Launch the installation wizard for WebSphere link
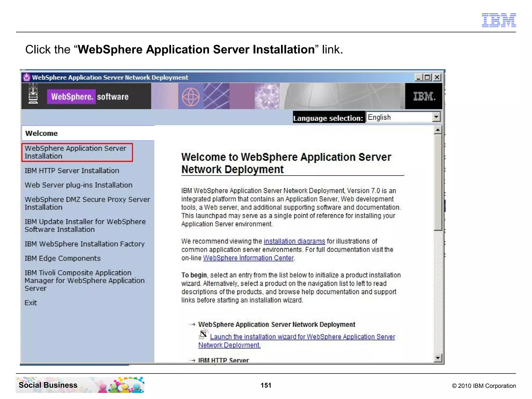The image size is (532, 399). tap(297, 341)
